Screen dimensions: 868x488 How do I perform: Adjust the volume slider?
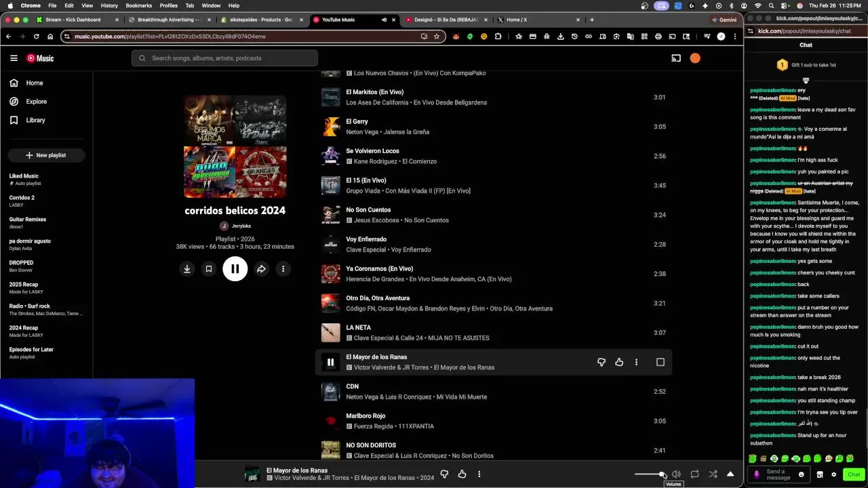pos(650,474)
